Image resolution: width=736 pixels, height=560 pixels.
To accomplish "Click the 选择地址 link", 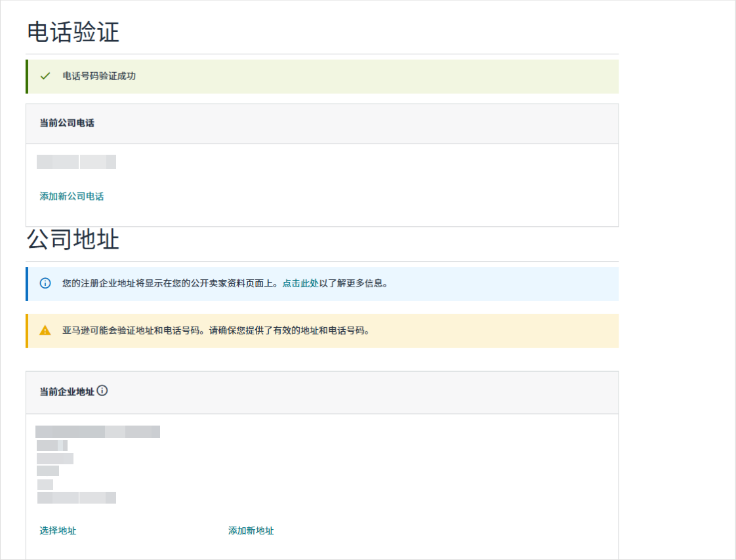I will (x=58, y=530).
